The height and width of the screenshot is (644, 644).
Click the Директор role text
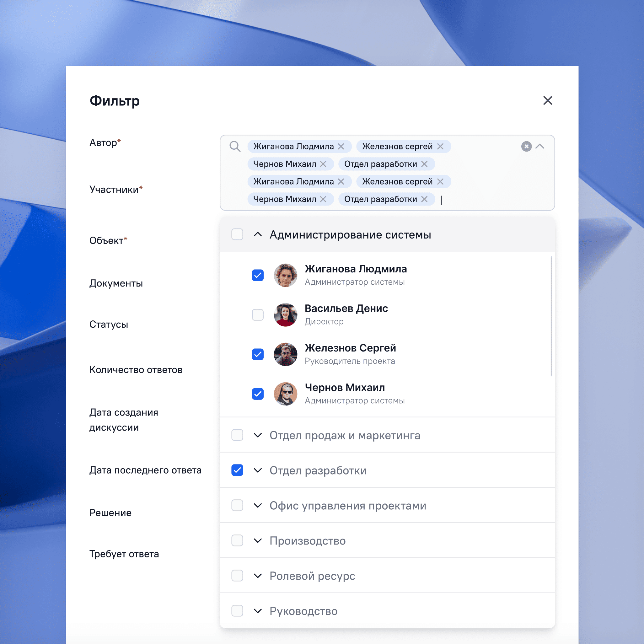(324, 322)
